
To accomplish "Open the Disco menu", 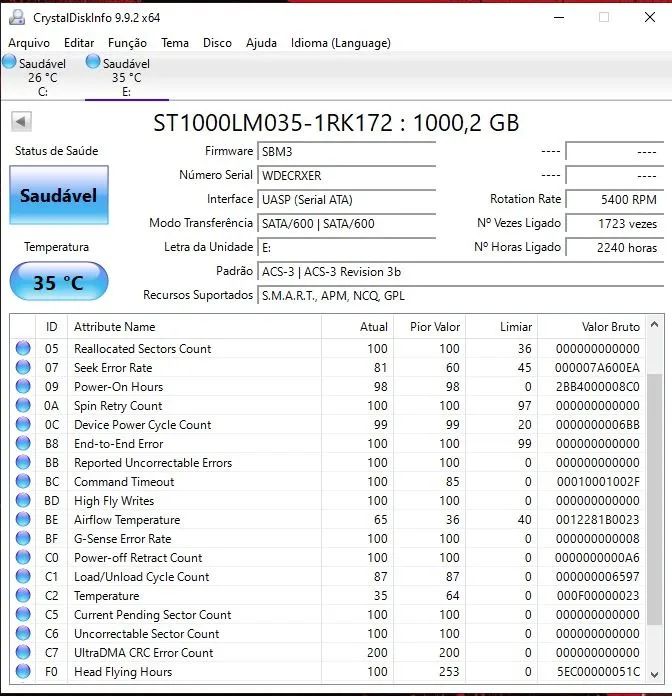I will [217, 43].
